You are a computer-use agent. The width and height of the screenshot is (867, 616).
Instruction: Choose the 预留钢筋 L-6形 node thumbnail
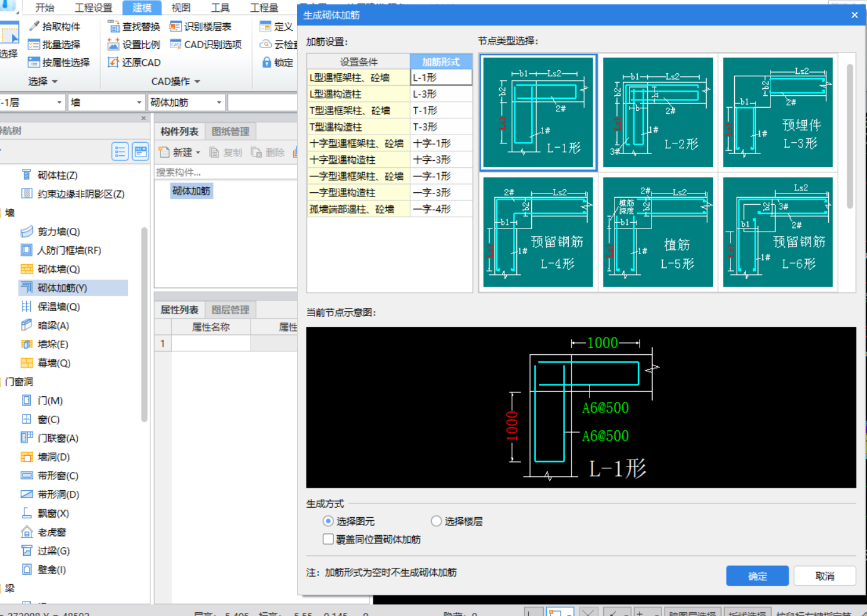[778, 232]
